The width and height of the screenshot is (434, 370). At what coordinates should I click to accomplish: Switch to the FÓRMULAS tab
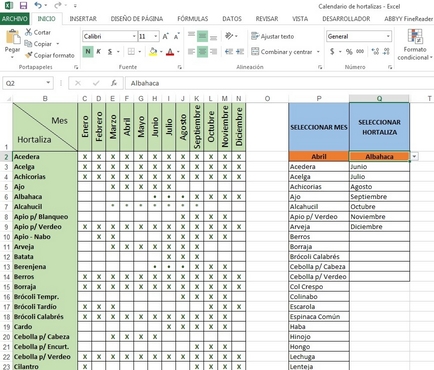click(x=193, y=19)
